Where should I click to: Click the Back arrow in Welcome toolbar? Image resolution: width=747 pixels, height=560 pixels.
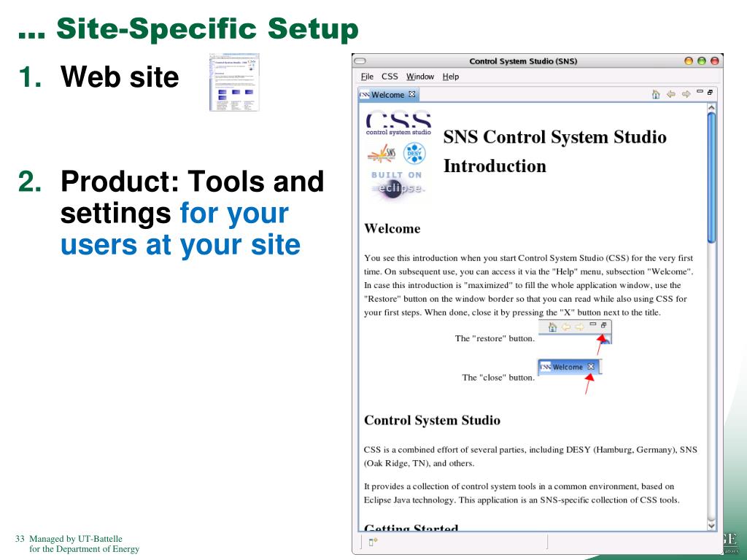coord(671,94)
